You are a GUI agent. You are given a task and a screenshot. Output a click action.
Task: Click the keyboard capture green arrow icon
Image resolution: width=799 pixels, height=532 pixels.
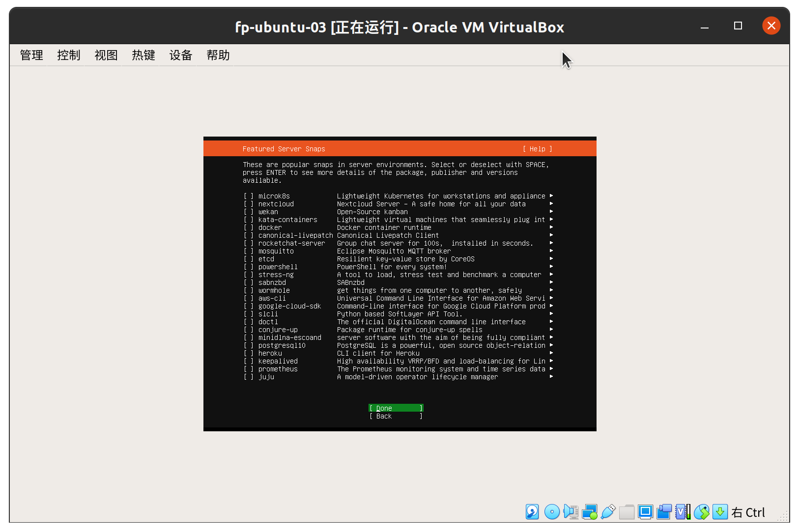(x=720, y=512)
